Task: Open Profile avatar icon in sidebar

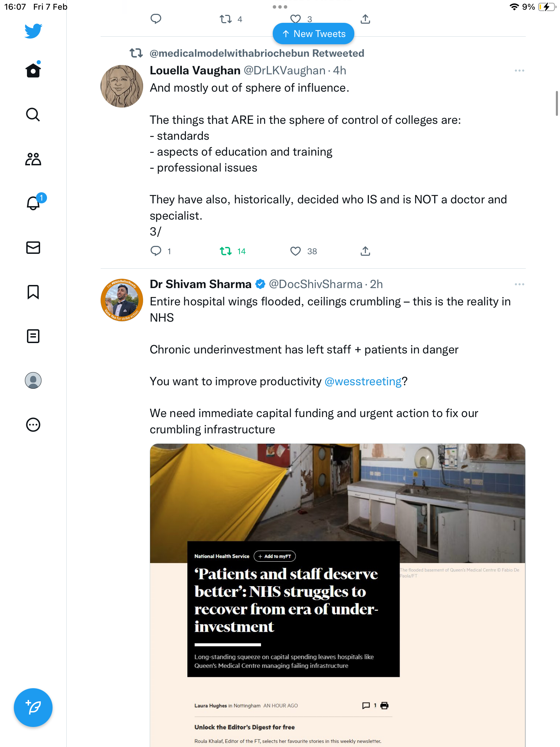Action: pos(33,380)
